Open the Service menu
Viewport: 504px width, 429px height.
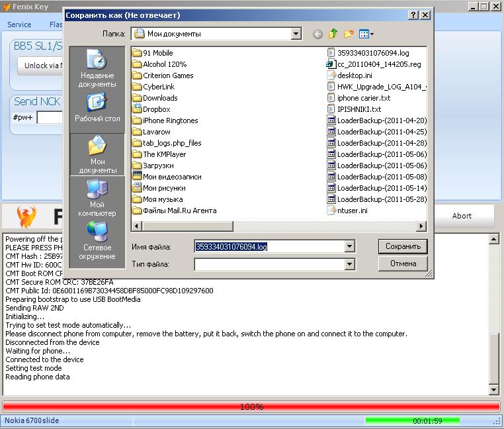[x=19, y=24]
